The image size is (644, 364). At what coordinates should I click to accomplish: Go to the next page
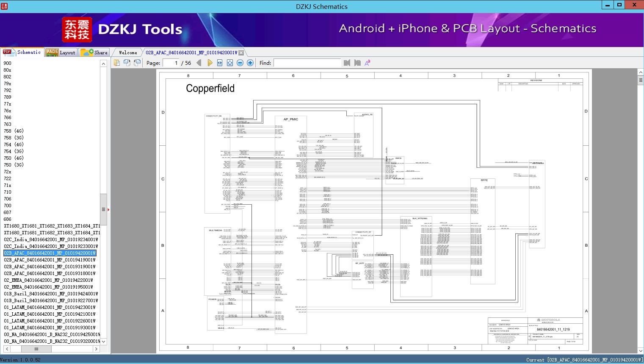(x=210, y=63)
